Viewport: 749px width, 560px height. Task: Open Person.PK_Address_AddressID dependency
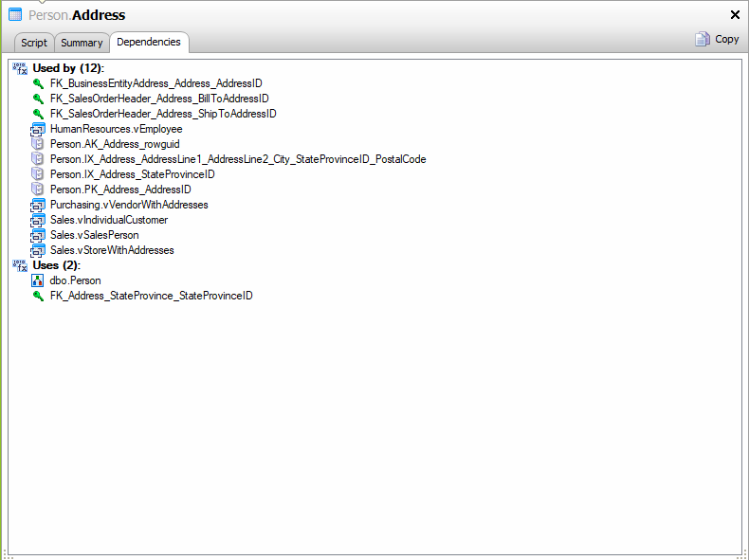(x=120, y=190)
